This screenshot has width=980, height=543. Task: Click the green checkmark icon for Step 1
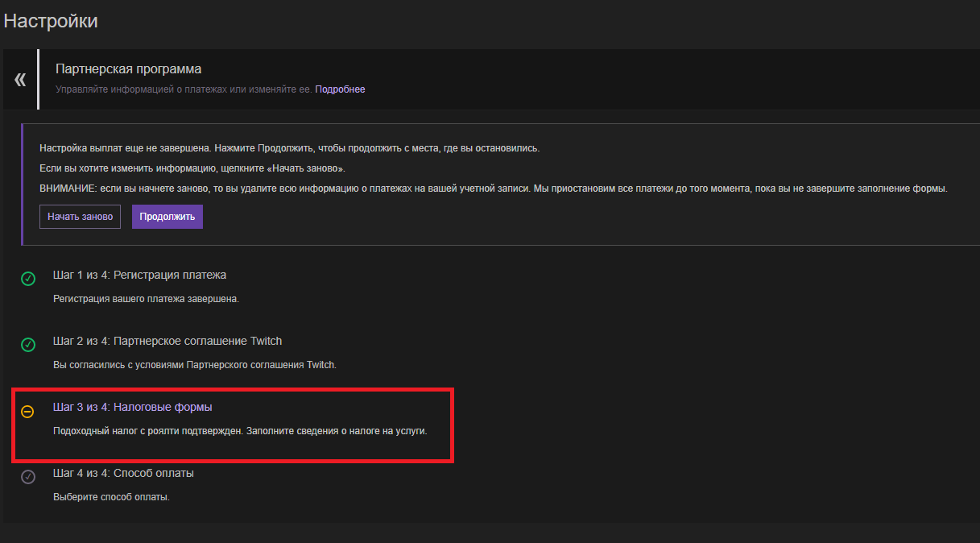[x=28, y=279]
